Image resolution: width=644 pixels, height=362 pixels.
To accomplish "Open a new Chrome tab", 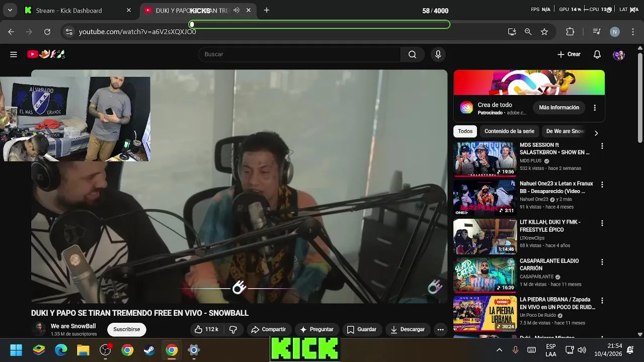I will tap(267, 10).
